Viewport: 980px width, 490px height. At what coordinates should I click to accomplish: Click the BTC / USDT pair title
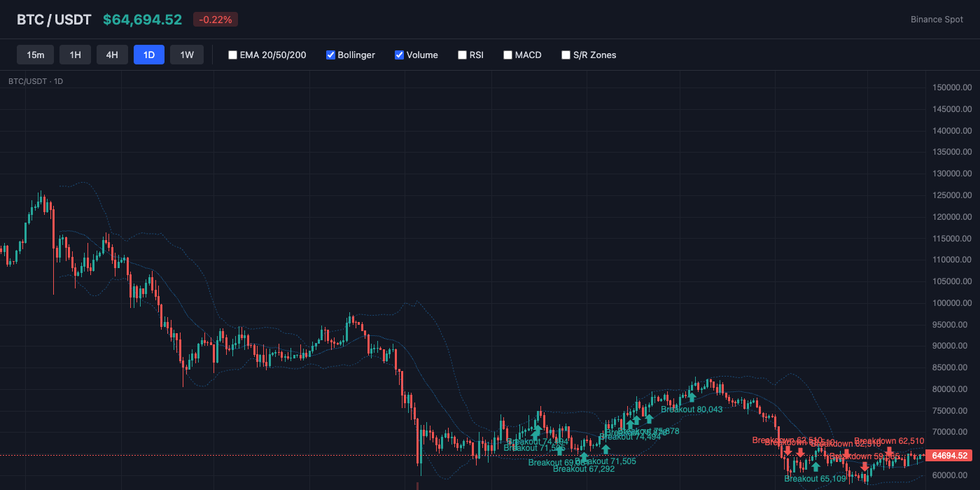[x=54, y=20]
